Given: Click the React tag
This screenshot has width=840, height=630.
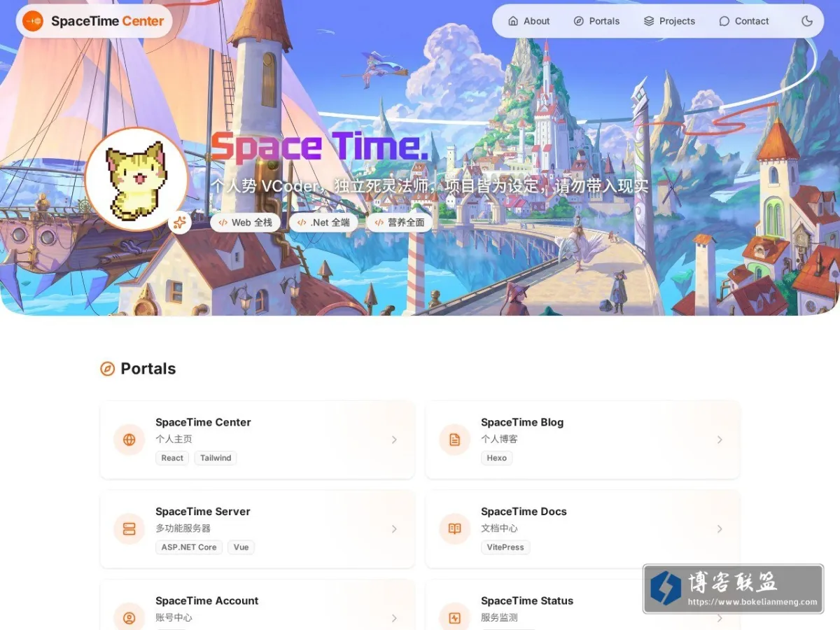Looking at the screenshot, I should point(172,458).
